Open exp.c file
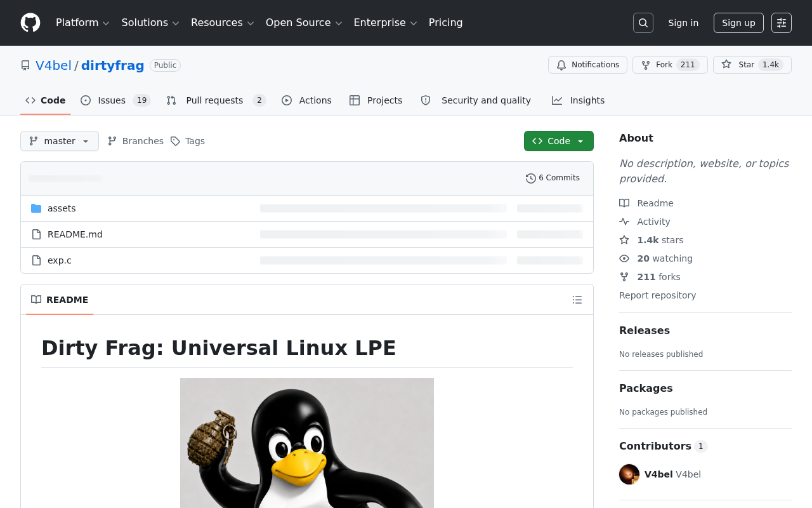The height and width of the screenshot is (508, 812). (x=60, y=260)
